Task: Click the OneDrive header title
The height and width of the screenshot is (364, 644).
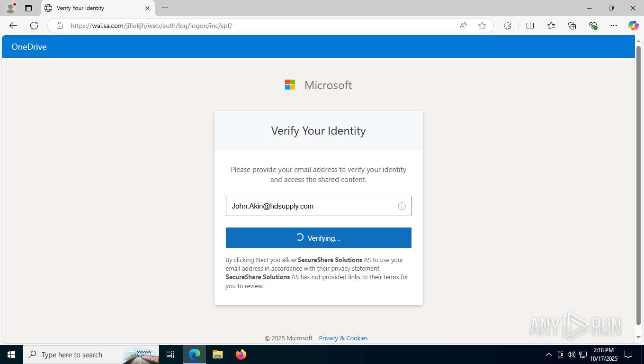Action: 29,47
